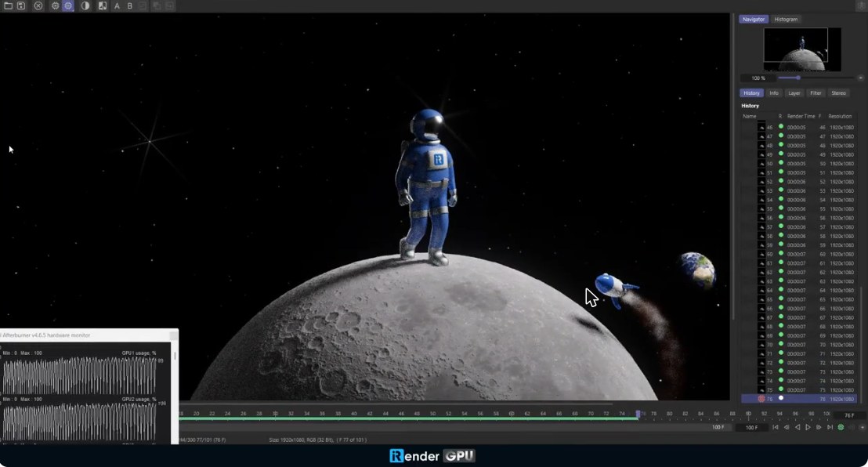The height and width of the screenshot is (467, 868).
Task: Switch to the Histogram tab
Action: click(786, 19)
